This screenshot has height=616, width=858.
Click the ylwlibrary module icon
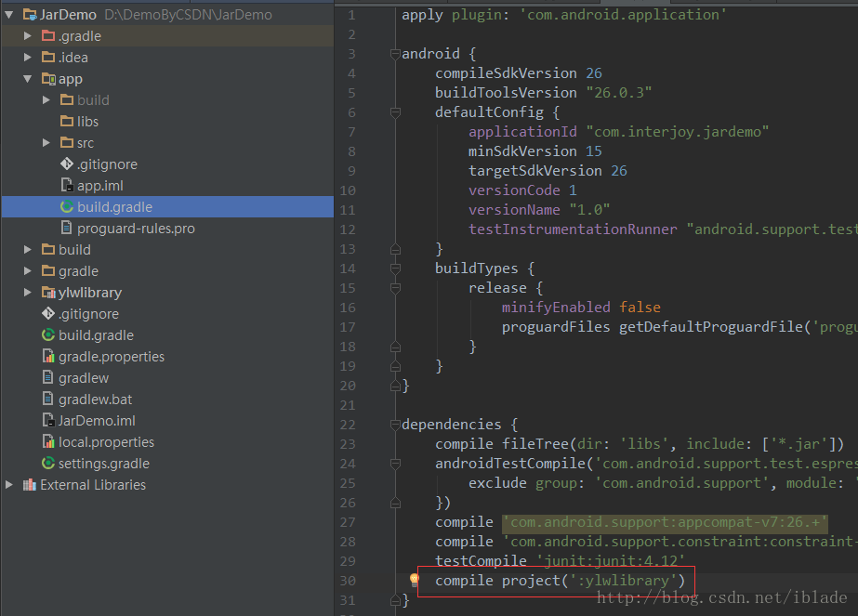pyautogui.click(x=48, y=292)
